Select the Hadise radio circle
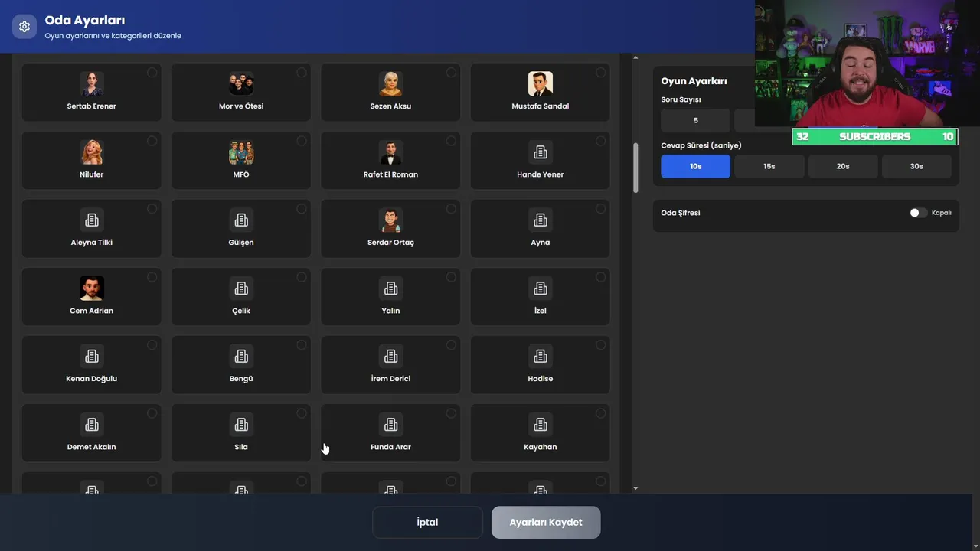The height and width of the screenshot is (551, 980). 600,345
